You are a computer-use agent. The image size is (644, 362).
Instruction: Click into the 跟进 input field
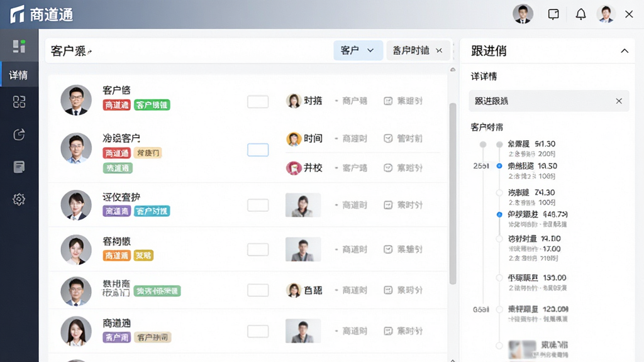click(x=548, y=101)
